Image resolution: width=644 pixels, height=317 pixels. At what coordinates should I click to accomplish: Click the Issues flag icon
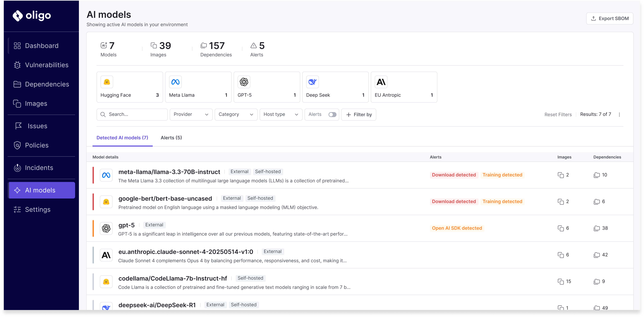[x=18, y=126]
